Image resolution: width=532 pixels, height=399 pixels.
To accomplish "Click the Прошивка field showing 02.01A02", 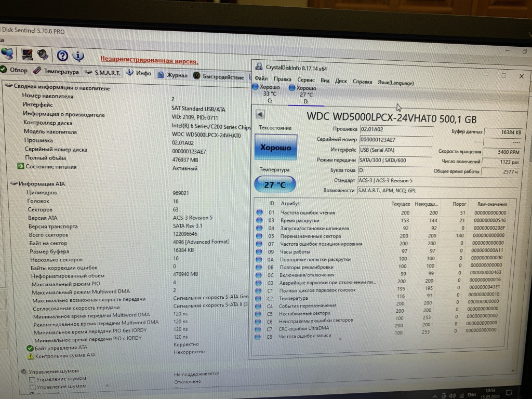I will pos(396,129).
